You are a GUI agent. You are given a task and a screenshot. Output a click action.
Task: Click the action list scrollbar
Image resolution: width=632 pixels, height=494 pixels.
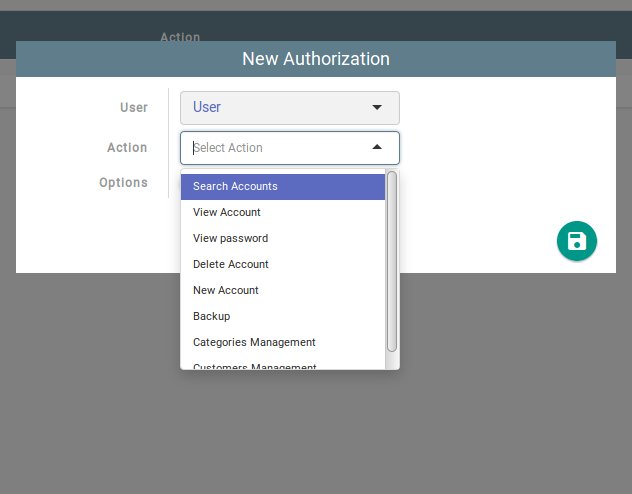[392, 261]
